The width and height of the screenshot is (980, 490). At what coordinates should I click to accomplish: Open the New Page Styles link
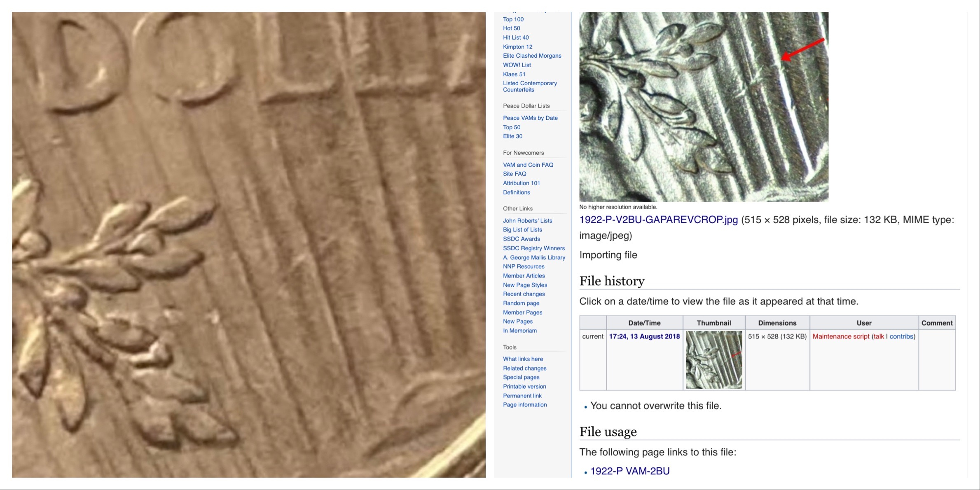coord(525,285)
